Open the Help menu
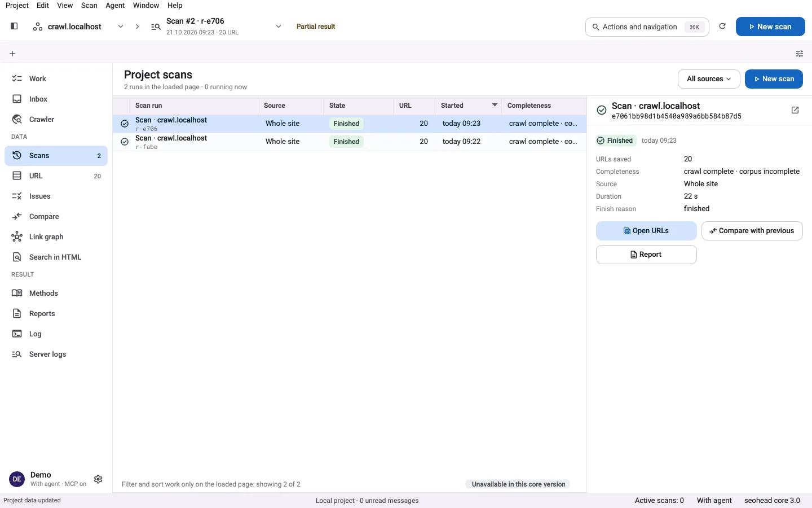The height and width of the screenshot is (508, 812). [175, 5]
